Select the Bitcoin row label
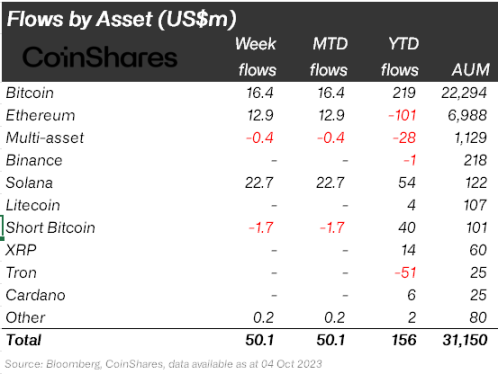Viewport: 498px width, 374px height. coord(30,93)
